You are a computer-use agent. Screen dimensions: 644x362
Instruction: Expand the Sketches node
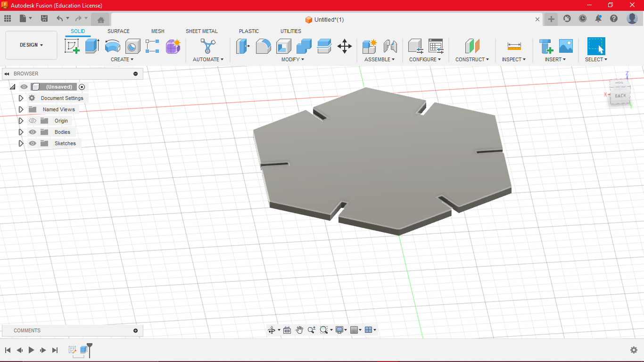21,143
